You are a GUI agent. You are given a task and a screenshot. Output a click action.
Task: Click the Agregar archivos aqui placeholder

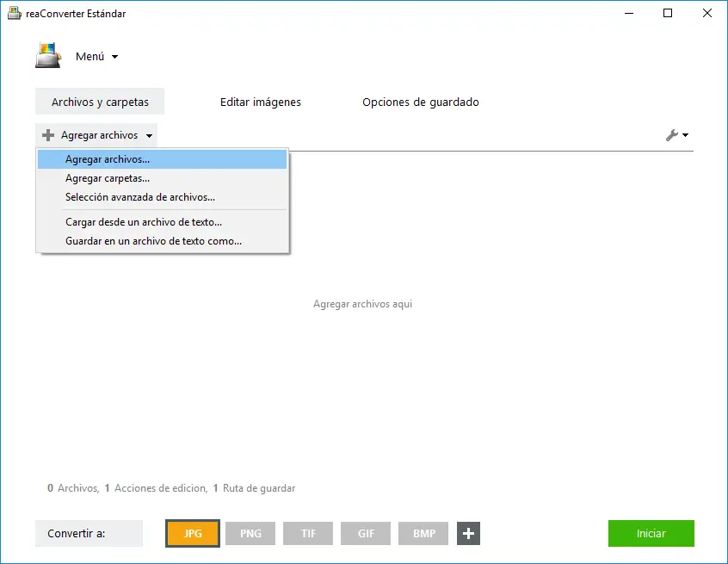coord(362,304)
